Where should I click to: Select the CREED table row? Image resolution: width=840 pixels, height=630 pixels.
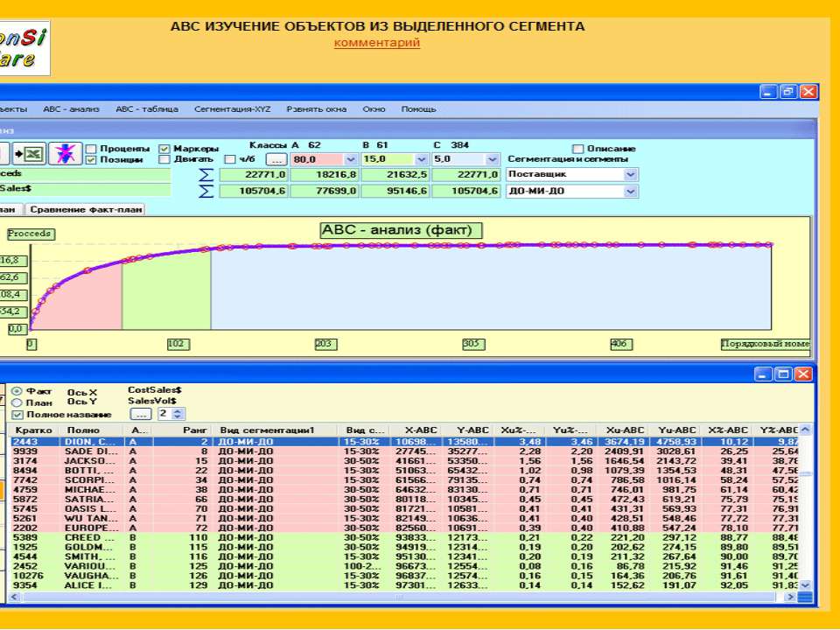point(404,538)
